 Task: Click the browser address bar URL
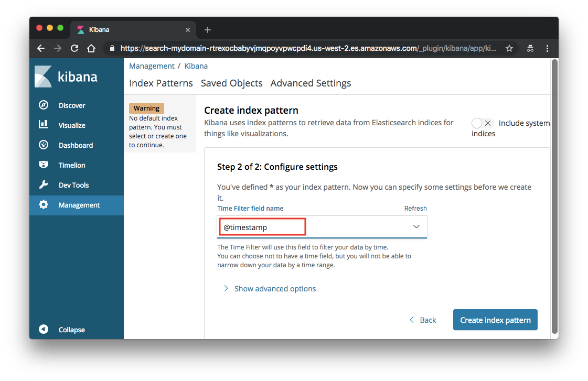308,48
